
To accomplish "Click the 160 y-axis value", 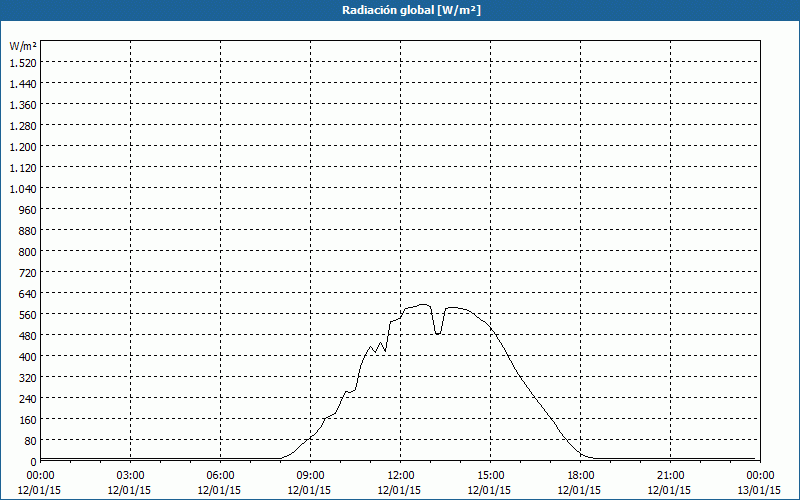I will tap(30, 419).
